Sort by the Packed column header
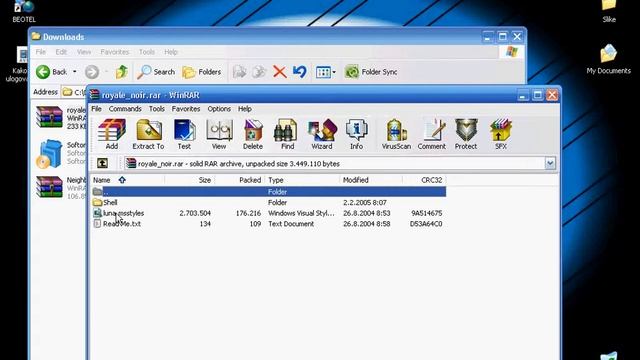 tap(240, 180)
